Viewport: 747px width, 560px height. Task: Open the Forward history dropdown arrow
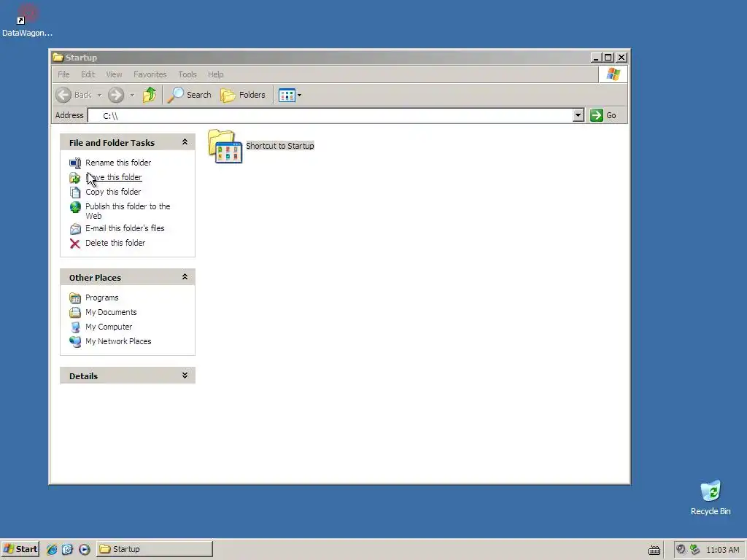[132, 96]
